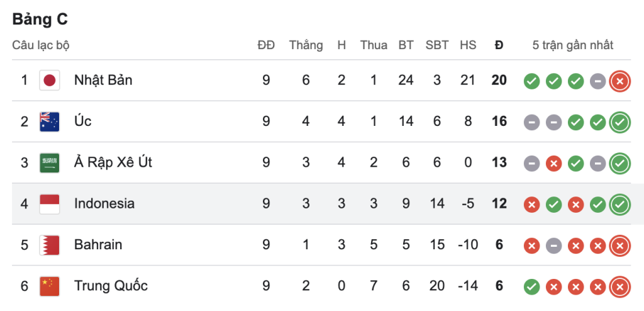Click the Bảng C group heading
644x311 pixels.
(x=40, y=20)
